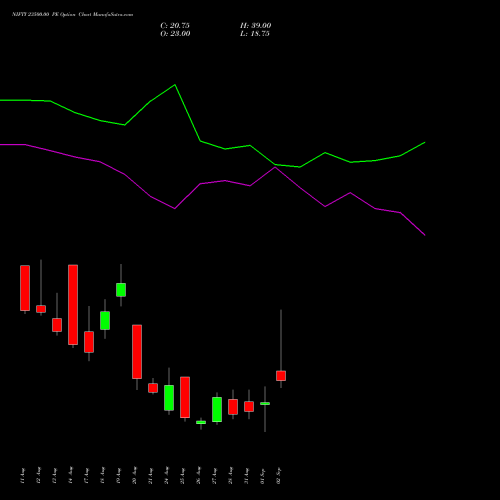Select the '17 Aug' date label
The height and width of the screenshot is (500, 500).
(86, 475)
